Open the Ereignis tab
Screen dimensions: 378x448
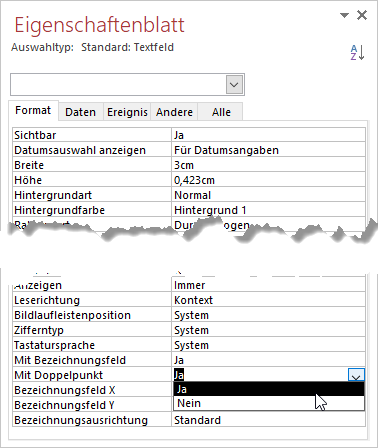pos(127,112)
